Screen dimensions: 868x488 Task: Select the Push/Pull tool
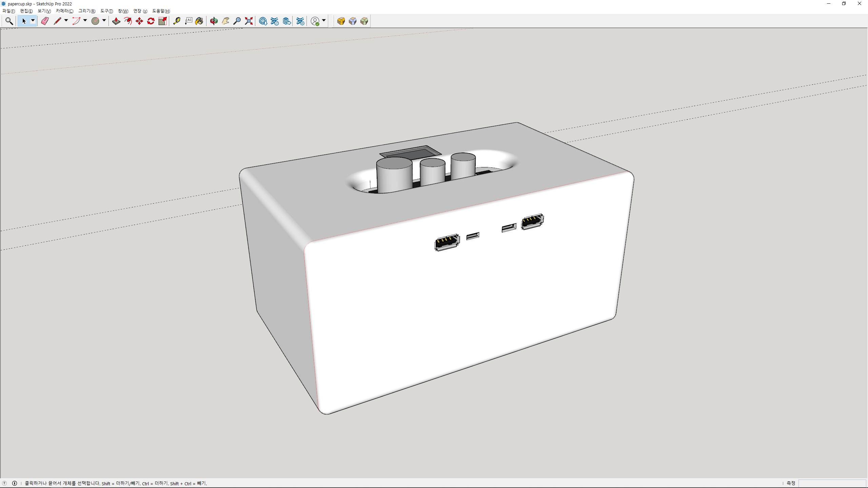tap(116, 21)
